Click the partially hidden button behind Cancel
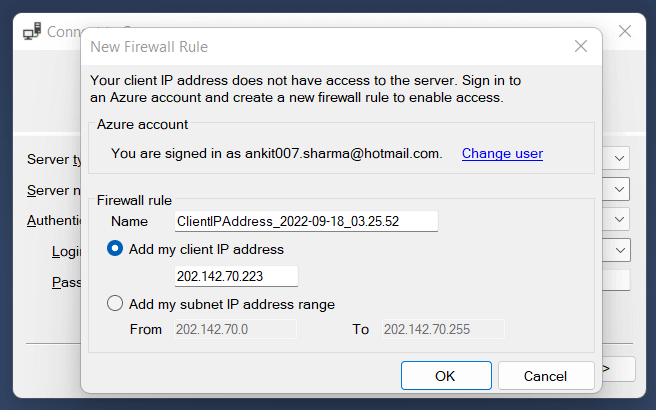This screenshot has height=410, width=656. 618,370
